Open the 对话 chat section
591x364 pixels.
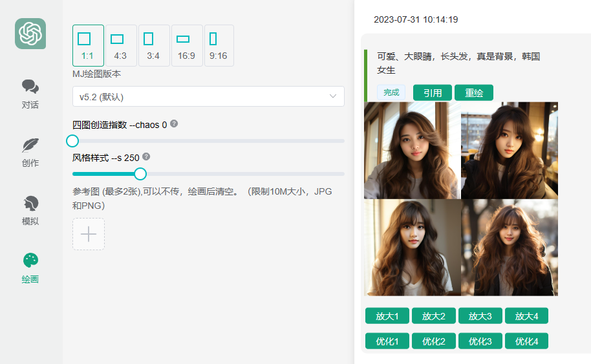coord(30,94)
